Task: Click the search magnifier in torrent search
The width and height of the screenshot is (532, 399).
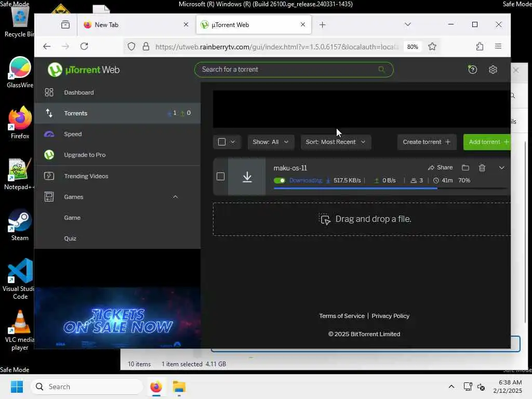Action: click(x=382, y=69)
